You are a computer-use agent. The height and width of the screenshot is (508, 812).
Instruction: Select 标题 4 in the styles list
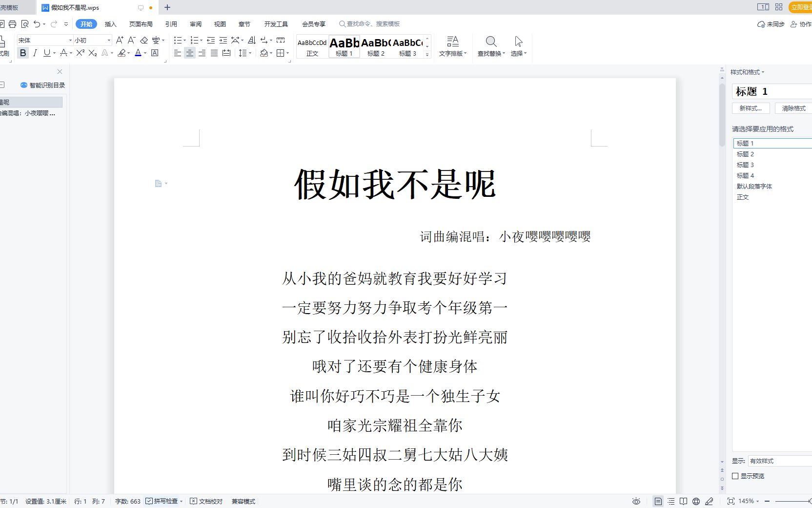[x=746, y=175]
